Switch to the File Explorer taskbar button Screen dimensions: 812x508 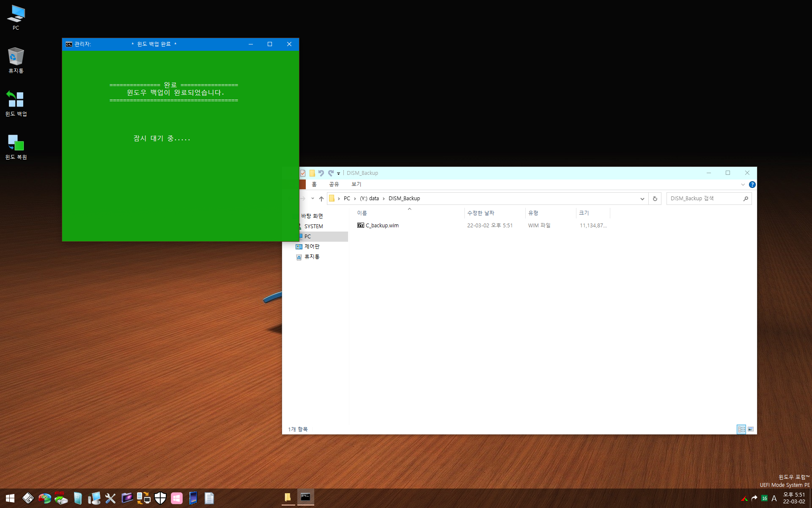(288, 498)
